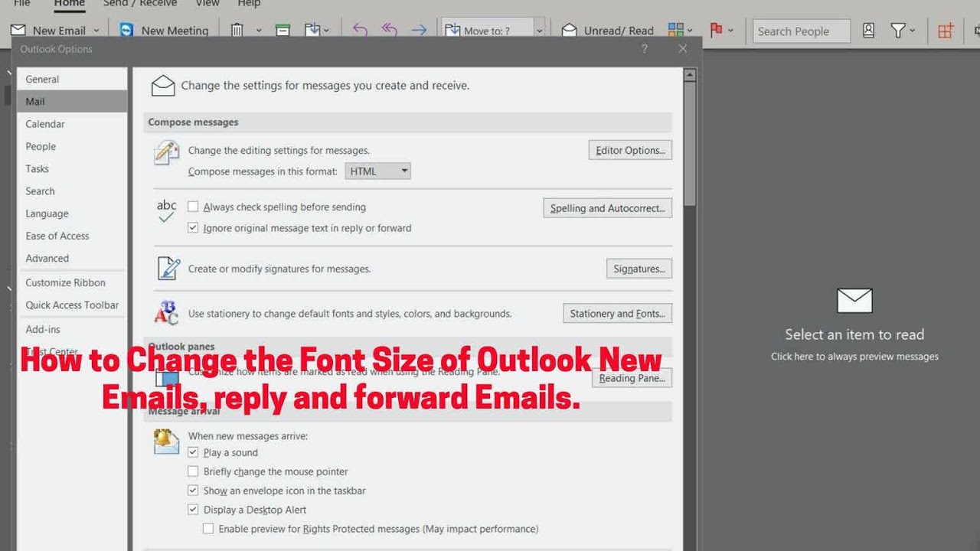Image resolution: width=980 pixels, height=551 pixels.
Task: Expand the Move to: ? quick steps dropdown
Action: coord(539,31)
